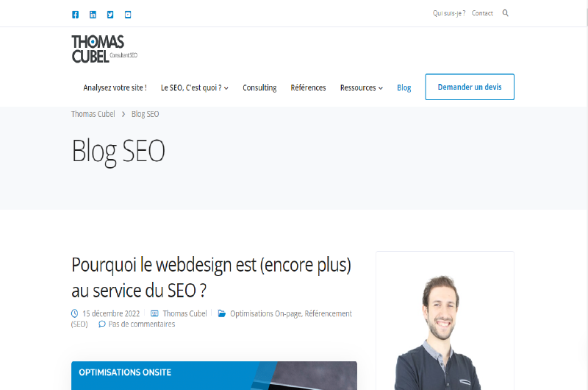Click the search magnifier icon
588x390 pixels.
(x=506, y=13)
